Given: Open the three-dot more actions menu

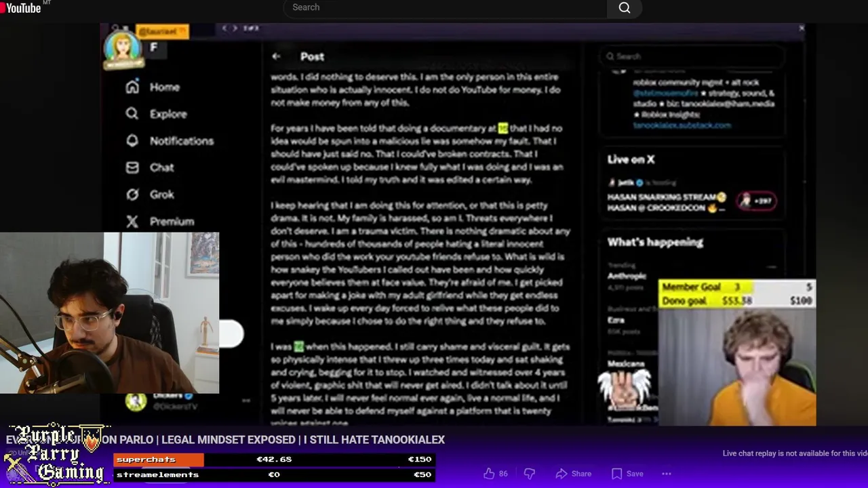Looking at the screenshot, I should tap(667, 474).
